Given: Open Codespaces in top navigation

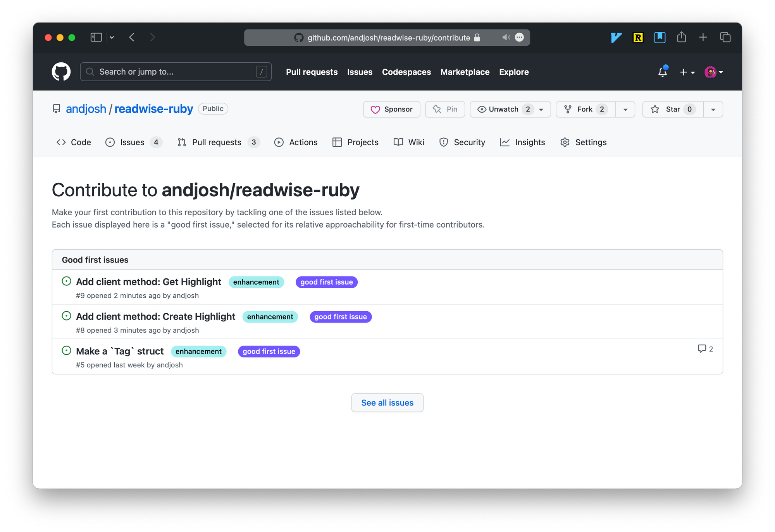Looking at the screenshot, I should 406,72.
